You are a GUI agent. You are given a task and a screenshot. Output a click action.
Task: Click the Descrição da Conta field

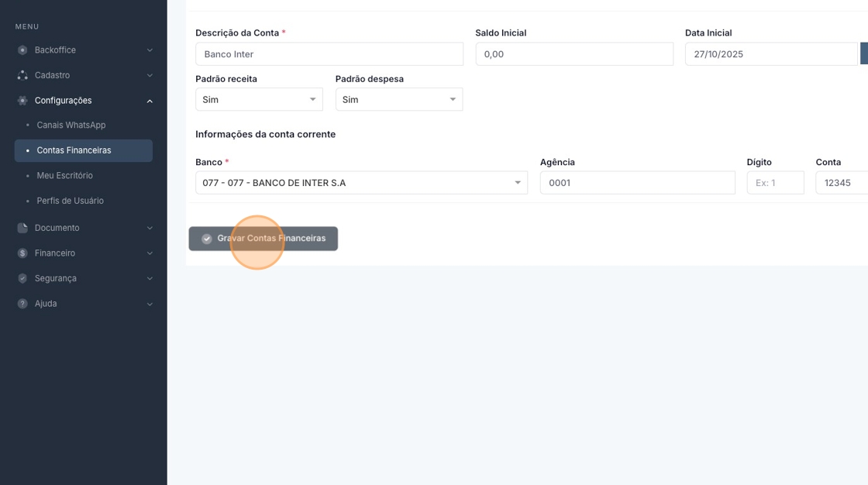(329, 54)
